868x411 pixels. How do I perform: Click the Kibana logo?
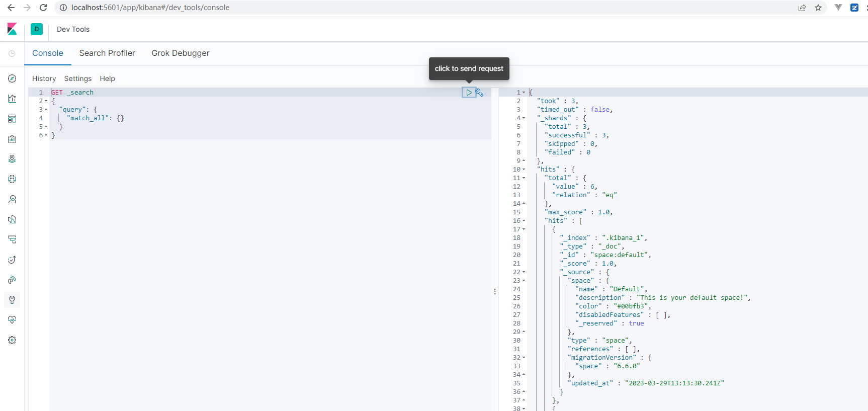point(12,29)
